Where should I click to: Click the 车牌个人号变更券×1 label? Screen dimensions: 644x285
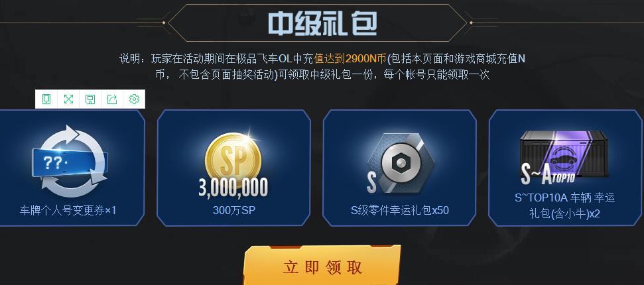coord(68,210)
